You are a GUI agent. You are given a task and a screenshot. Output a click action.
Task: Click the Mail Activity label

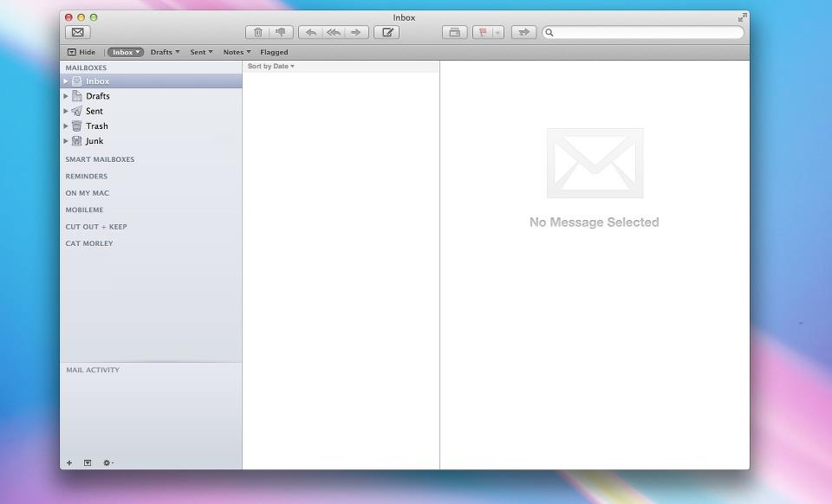click(93, 370)
